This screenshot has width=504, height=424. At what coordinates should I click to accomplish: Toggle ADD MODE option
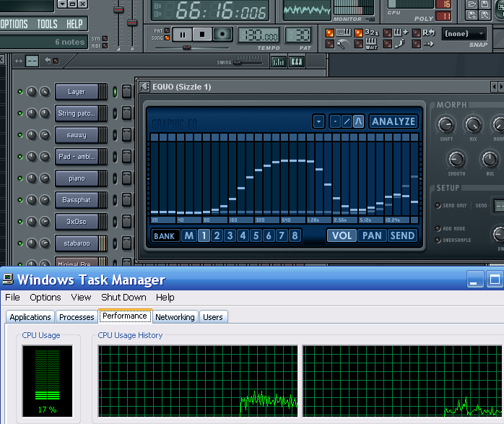pyautogui.click(x=438, y=228)
